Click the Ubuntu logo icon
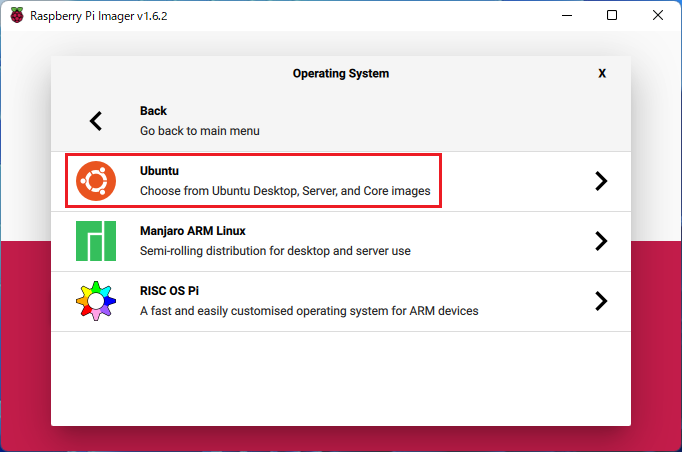This screenshot has height=452, width=682. [96, 181]
